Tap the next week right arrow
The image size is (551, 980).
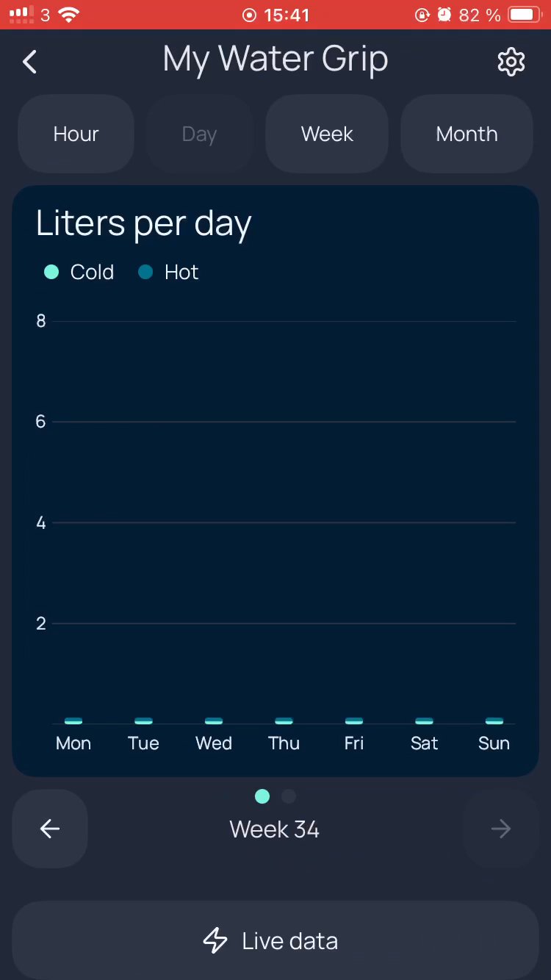[501, 829]
